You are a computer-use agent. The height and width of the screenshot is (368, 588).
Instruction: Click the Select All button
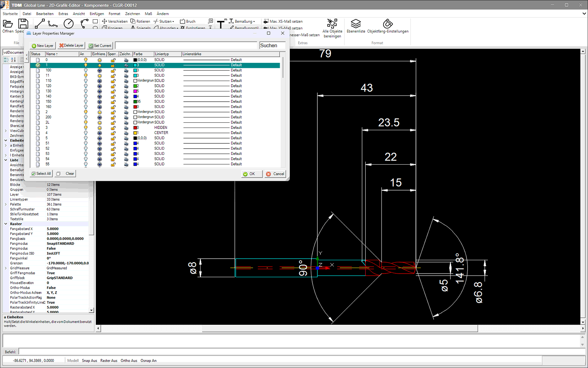pyautogui.click(x=41, y=173)
